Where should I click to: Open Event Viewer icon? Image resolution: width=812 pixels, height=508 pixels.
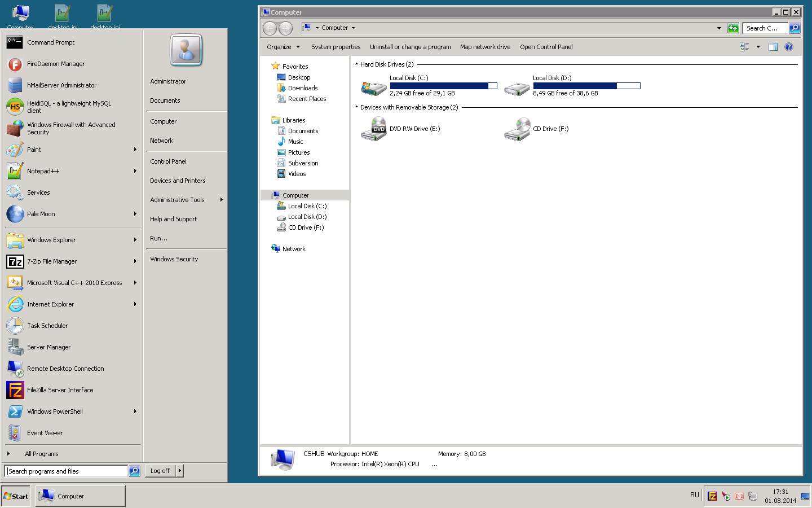coord(15,433)
